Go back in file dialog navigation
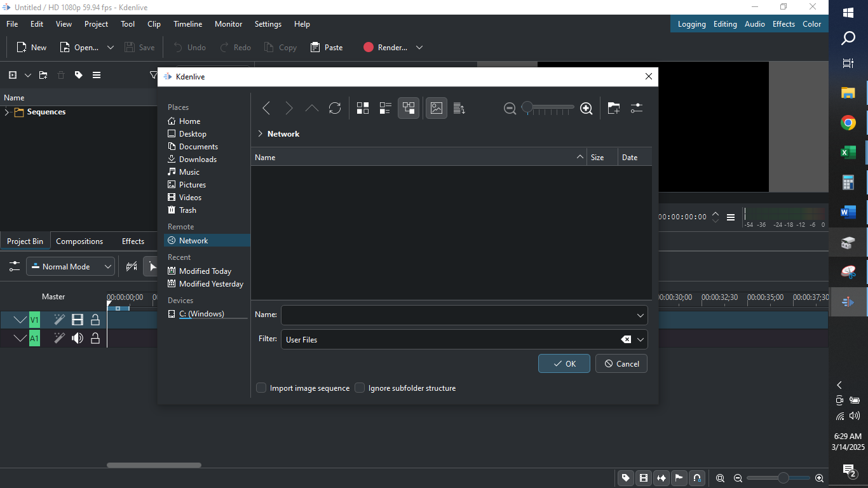The height and width of the screenshot is (488, 868). [266, 109]
